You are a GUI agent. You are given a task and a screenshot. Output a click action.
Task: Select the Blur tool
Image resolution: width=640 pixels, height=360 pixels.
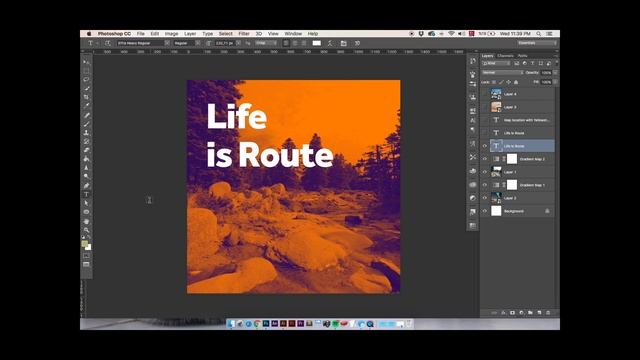click(86, 168)
